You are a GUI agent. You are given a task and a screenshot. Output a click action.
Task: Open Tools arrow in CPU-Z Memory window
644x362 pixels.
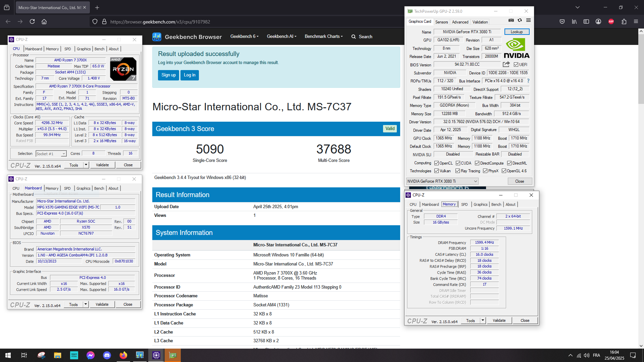click(483, 320)
